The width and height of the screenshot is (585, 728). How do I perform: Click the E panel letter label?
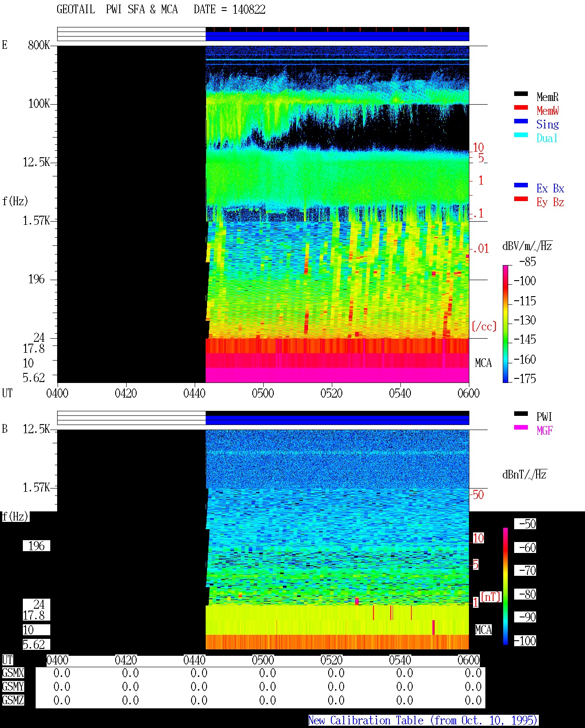(5, 45)
